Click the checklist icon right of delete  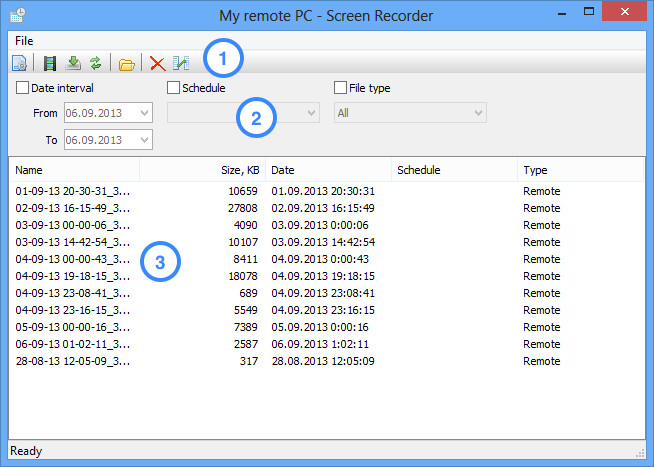tap(181, 64)
